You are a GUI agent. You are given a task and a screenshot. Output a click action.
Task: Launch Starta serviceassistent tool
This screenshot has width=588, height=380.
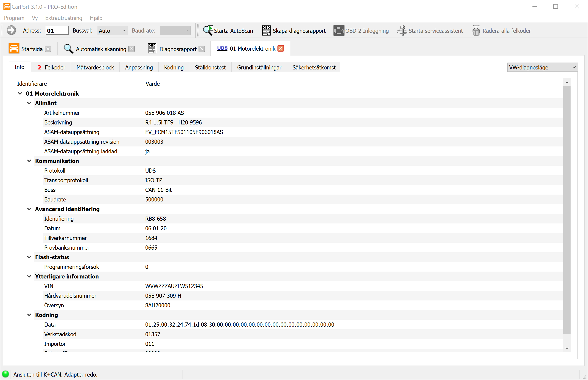click(402, 31)
